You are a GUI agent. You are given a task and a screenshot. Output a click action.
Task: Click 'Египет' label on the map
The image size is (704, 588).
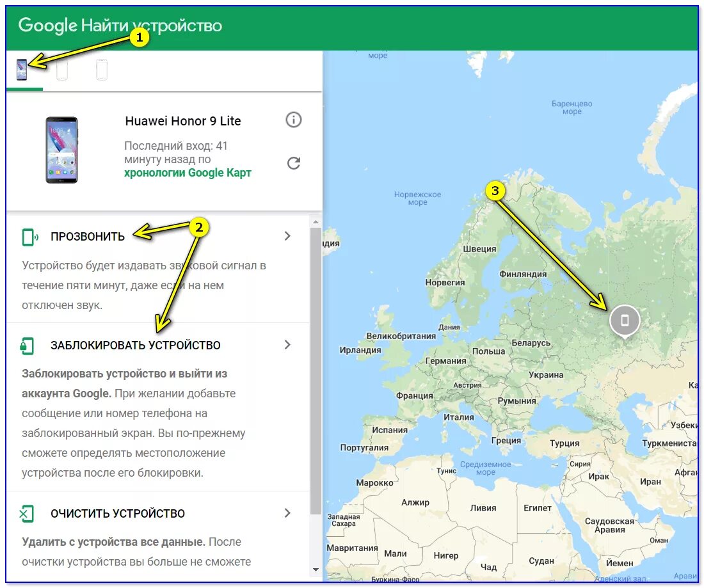pos(538,508)
